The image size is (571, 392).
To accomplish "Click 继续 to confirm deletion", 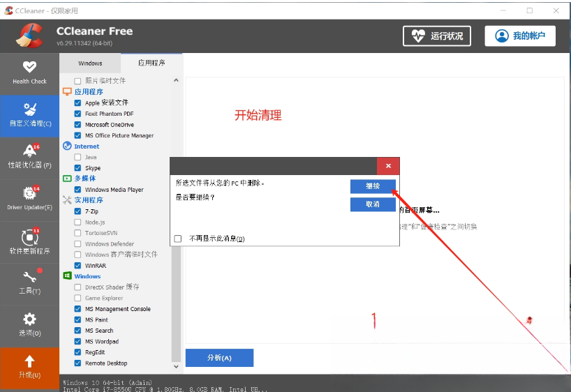I will pos(373,186).
